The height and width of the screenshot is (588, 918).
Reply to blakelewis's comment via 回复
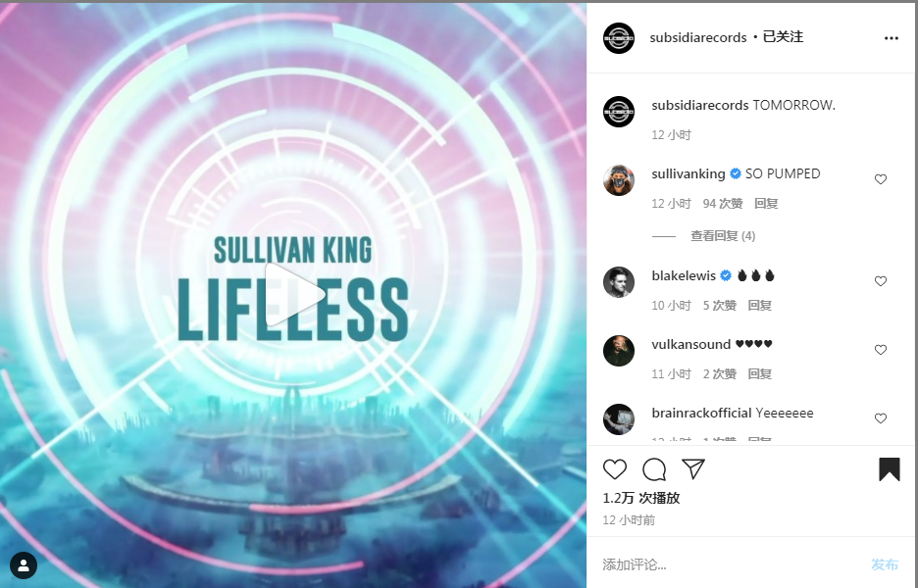click(759, 306)
